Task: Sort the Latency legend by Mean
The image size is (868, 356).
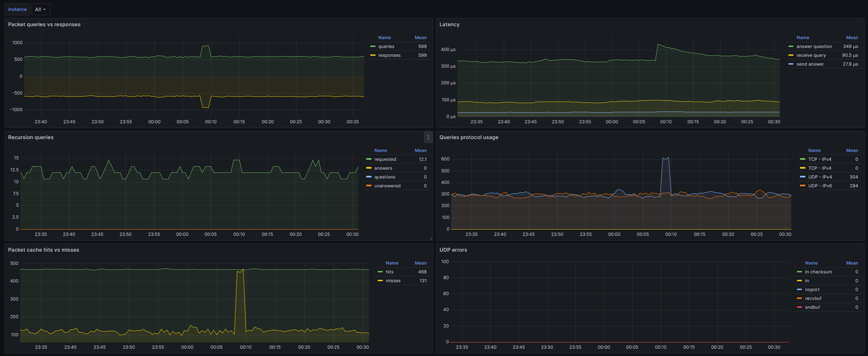Action: click(852, 38)
